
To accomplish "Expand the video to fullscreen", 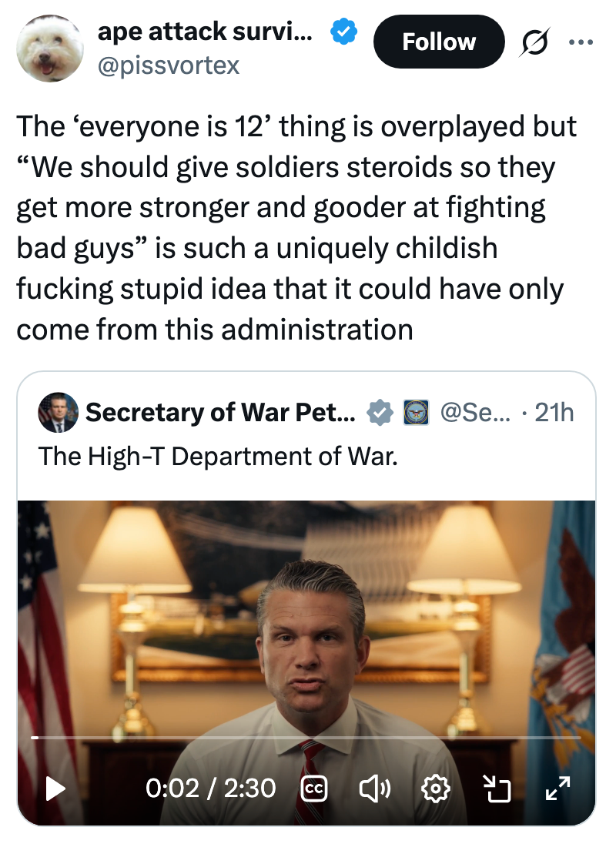I will pos(557,789).
